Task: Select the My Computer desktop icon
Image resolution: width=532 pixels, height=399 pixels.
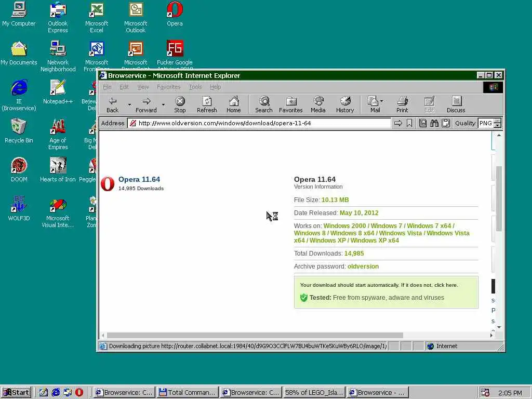Action: tap(19, 14)
